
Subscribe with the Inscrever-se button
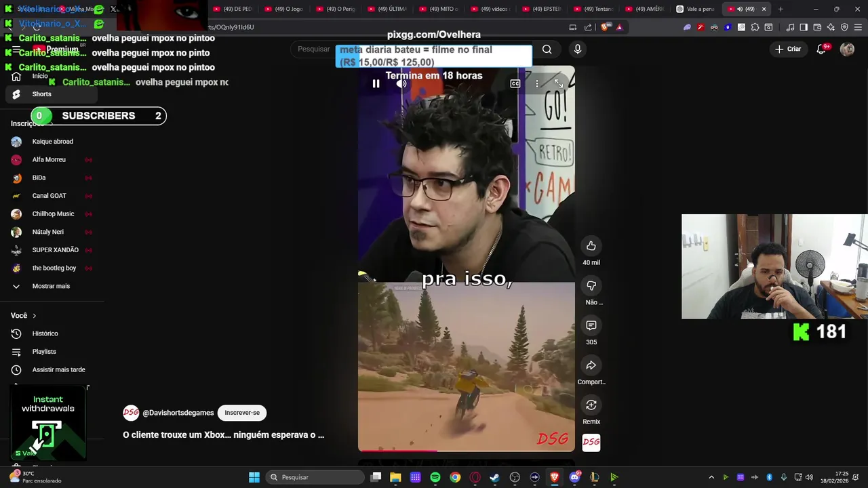point(242,413)
